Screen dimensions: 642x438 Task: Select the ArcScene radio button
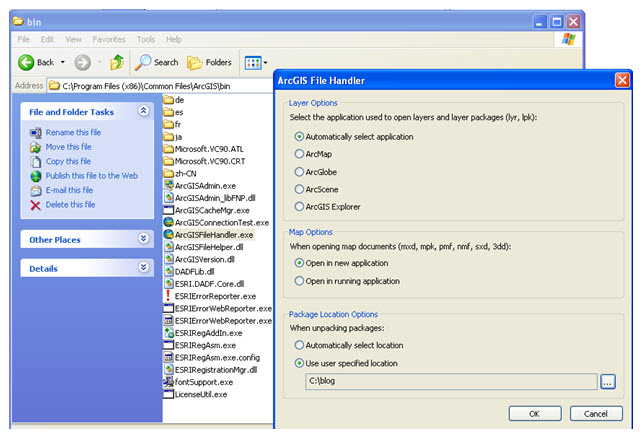[299, 189]
